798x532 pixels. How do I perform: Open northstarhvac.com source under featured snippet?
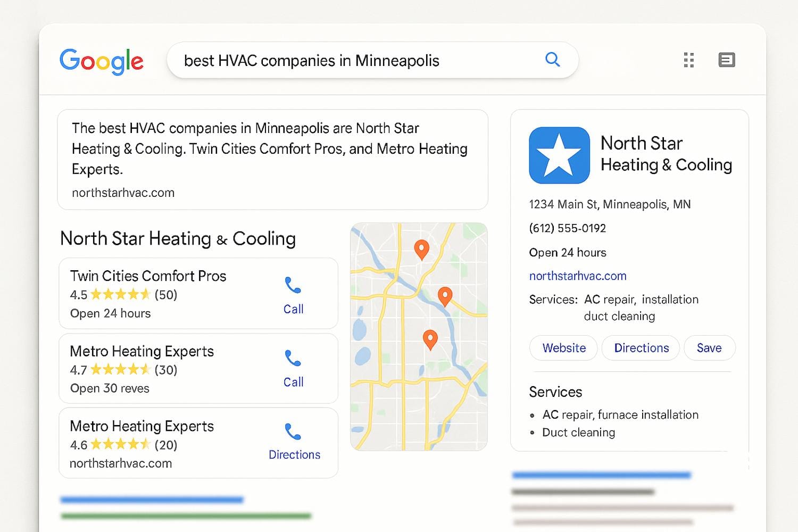[123, 193]
